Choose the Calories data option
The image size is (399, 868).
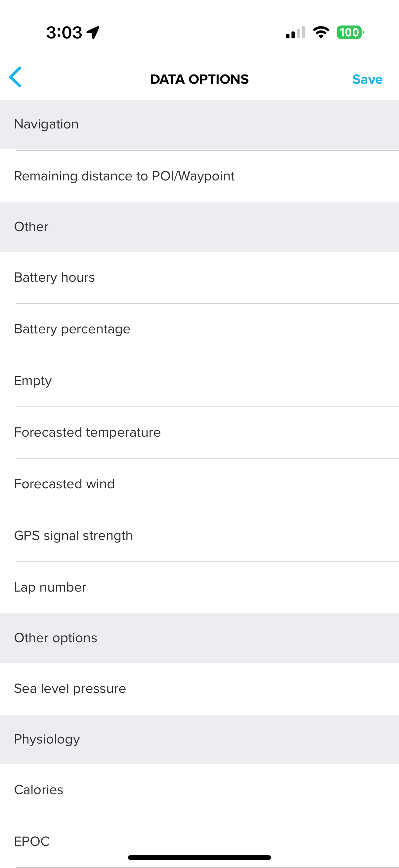pos(39,790)
